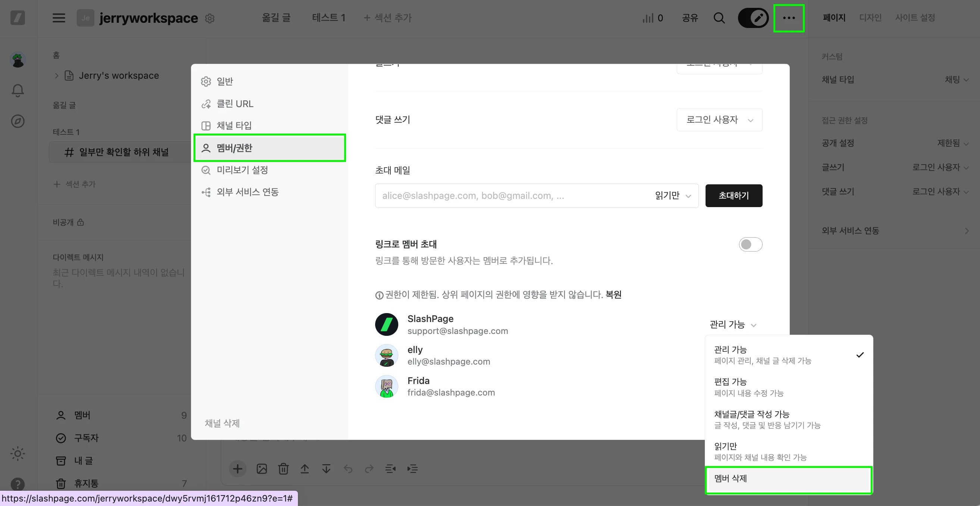Open the 댓글 쓰기 로그인 사용자 dropdown

[719, 120]
